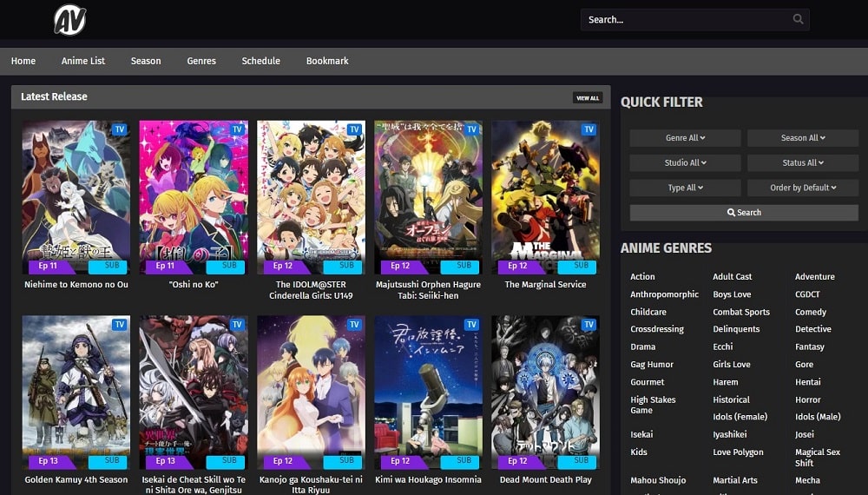Image resolution: width=868 pixels, height=495 pixels.
Task: Select the Action genre link
Action: click(642, 277)
